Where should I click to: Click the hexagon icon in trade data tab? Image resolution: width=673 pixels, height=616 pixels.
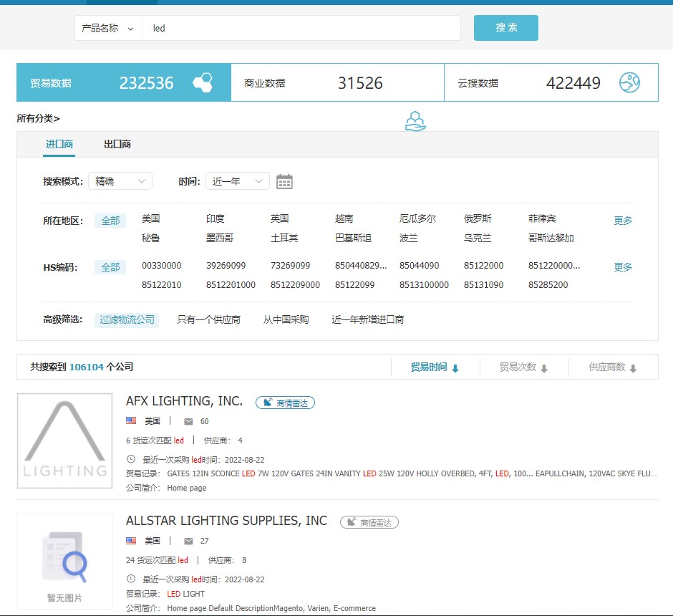(x=203, y=82)
